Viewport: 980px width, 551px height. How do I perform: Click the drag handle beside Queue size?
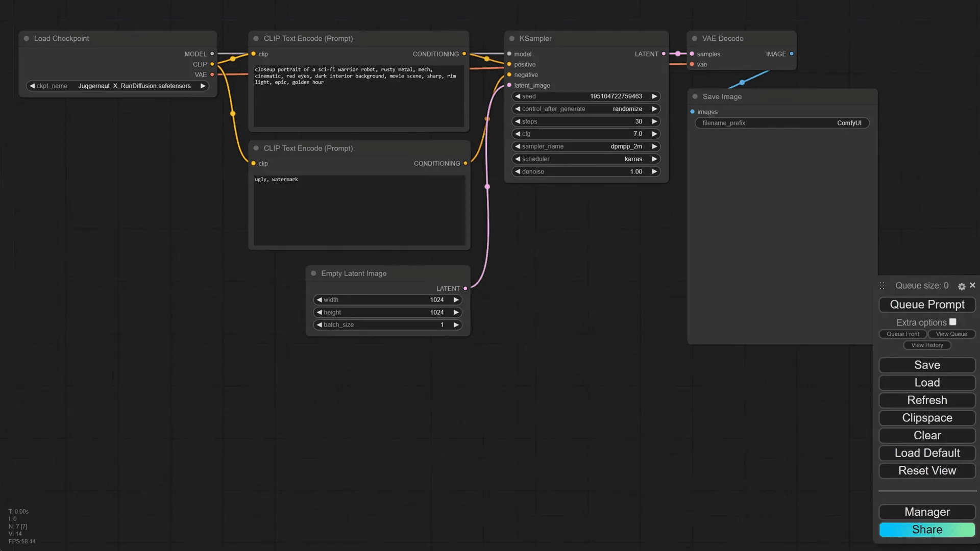point(881,286)
